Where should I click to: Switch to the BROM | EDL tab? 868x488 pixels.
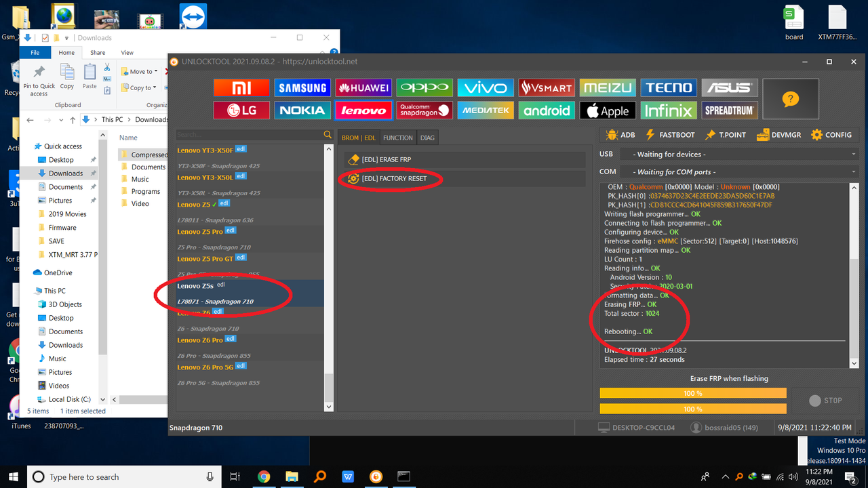click(x=359, y=138)
